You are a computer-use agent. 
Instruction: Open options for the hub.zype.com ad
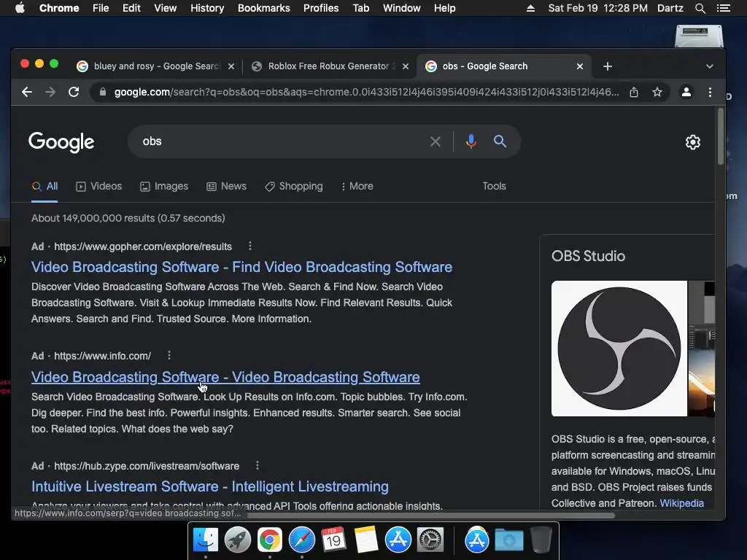tap(258, 465)
